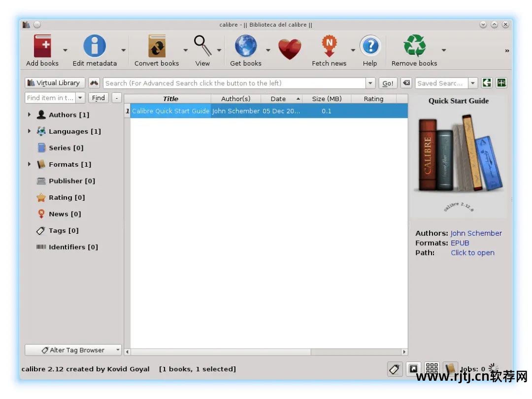Select Rating [0] in tag browser
Viewport: 532px width, 399px height.
point(67,197)
